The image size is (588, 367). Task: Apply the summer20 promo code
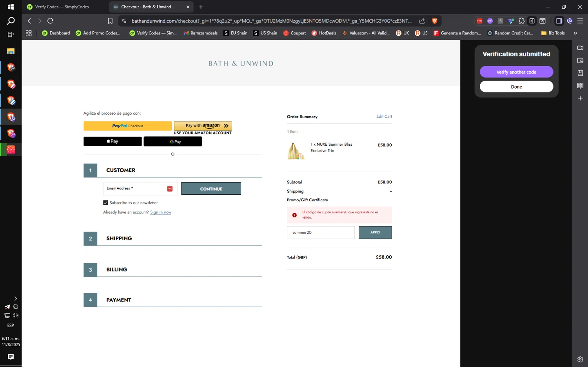click(375, 233)
